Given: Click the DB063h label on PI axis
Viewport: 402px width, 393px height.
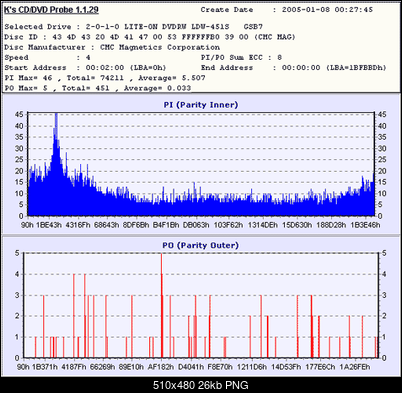Looking at the screenshot, I should (x=196, y=225).
